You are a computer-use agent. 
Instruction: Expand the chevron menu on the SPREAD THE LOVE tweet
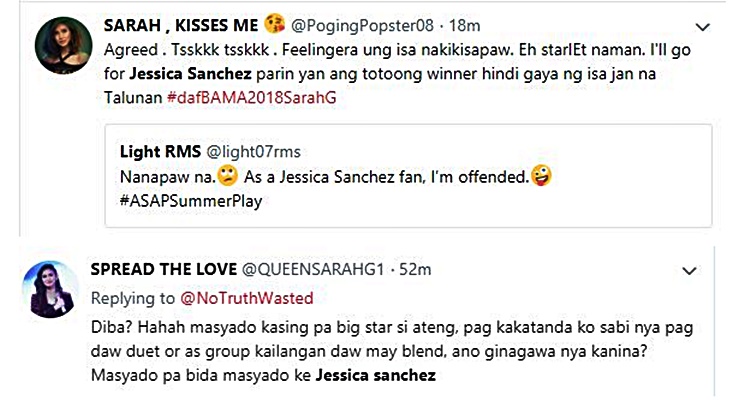[688, 271]
